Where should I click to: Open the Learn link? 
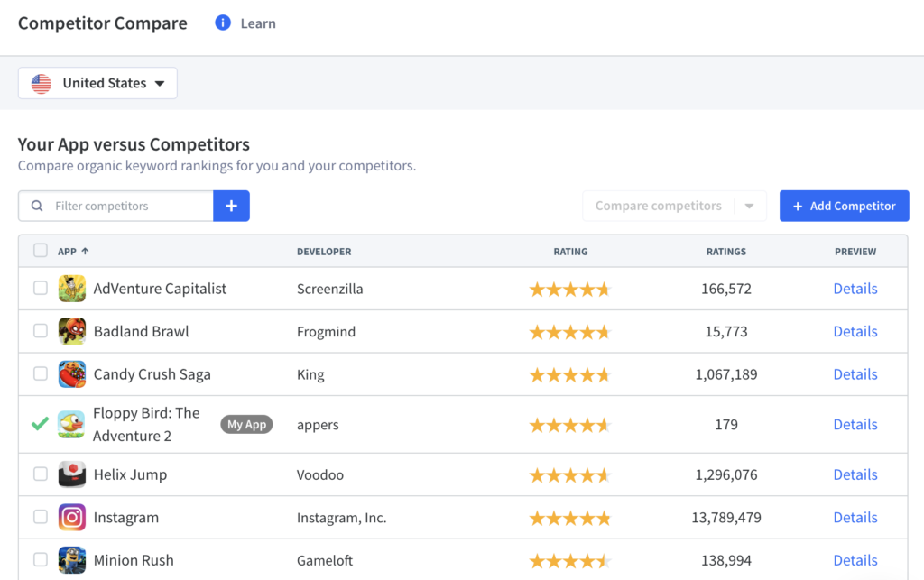point(258,23)
